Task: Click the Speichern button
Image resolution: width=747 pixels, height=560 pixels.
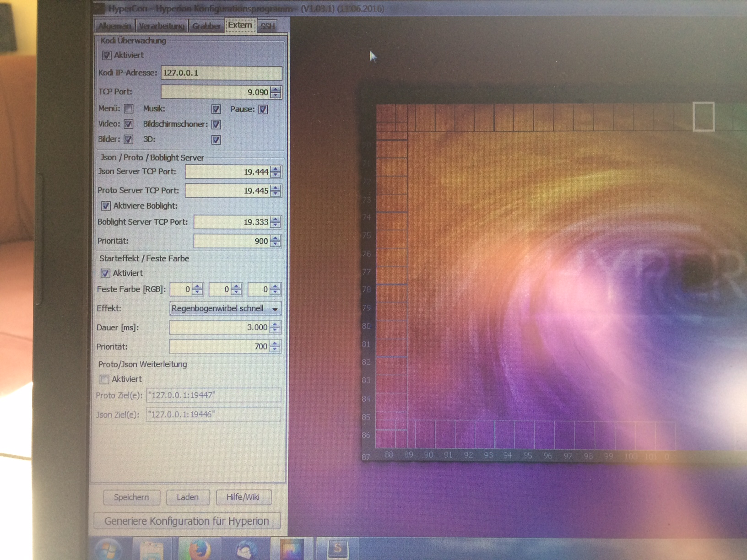Action: tap(132, 497)
